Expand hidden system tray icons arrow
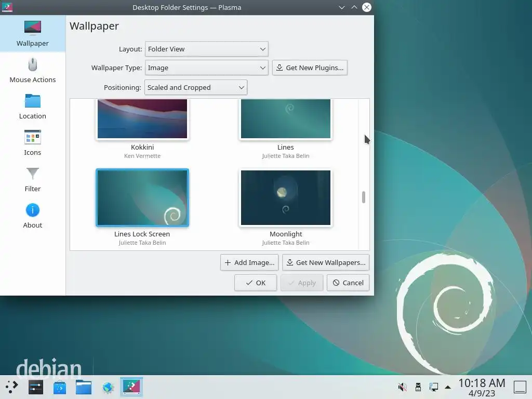The height and width of the screenshot is (399, 532). 448,387
